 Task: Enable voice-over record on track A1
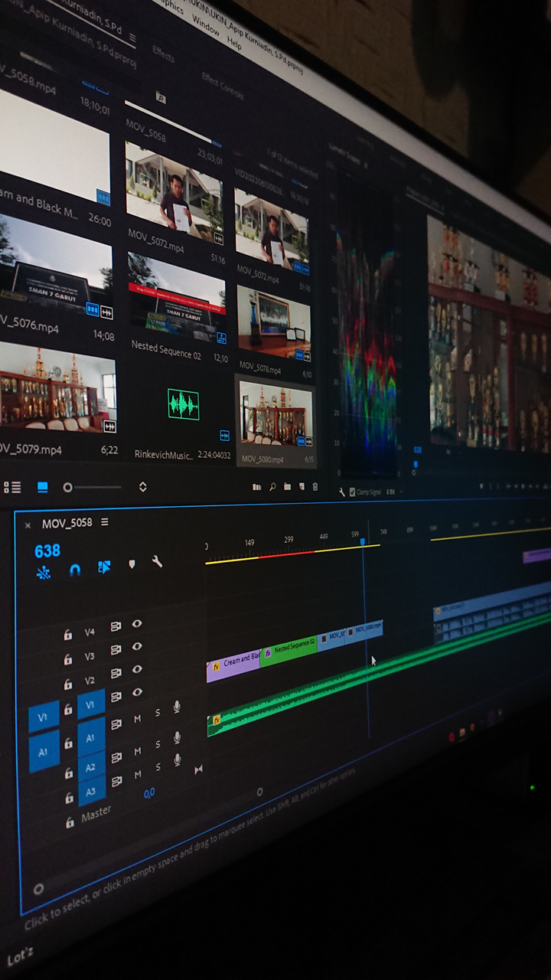[177, 706]
